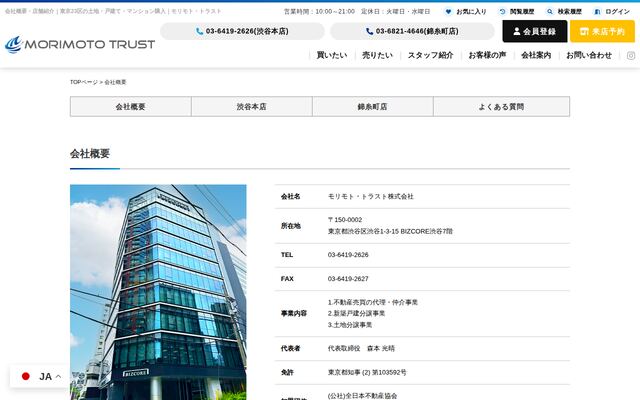Click 1.不動産売買の代理・仲介事業 text
The width and height of the screenshot is (640, 400).
[x=373, y=302]
